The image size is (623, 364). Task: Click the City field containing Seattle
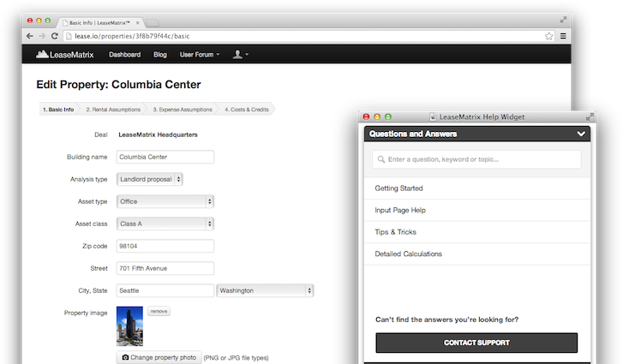[x=165, y=290]
